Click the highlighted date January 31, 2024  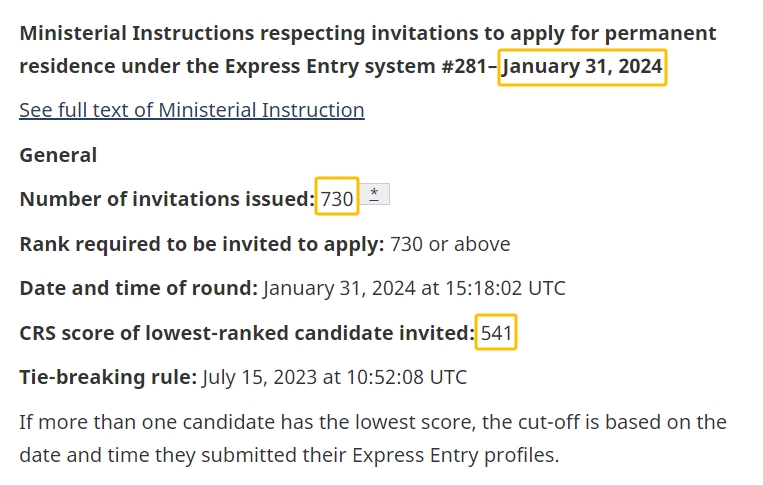582,69
